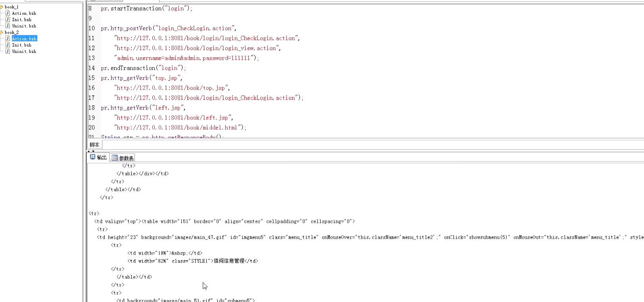Open the 参数表 parameter table tab
644x302 pixels.
coord(123,158)
